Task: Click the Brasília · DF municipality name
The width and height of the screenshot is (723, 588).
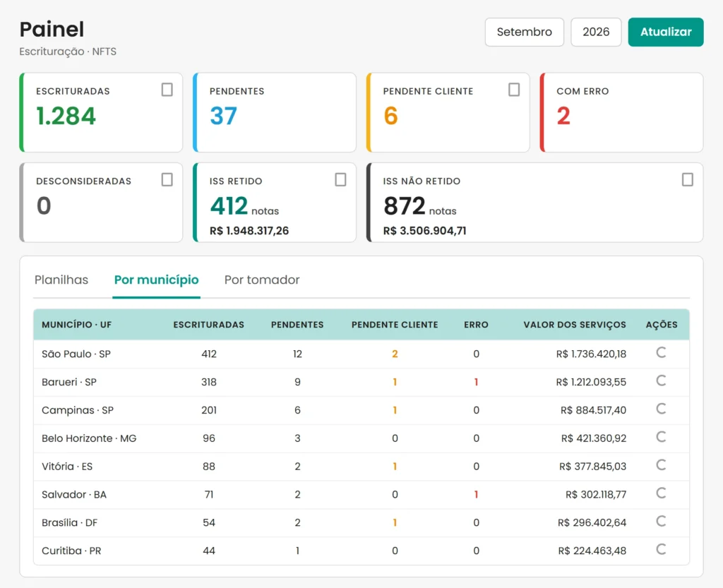Action: (70, 522)
